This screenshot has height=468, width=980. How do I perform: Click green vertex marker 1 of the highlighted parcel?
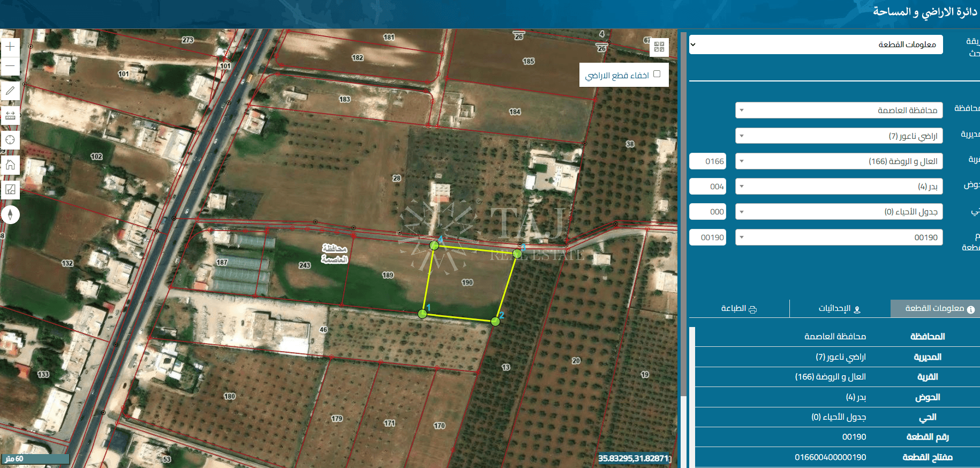(423, 314)
